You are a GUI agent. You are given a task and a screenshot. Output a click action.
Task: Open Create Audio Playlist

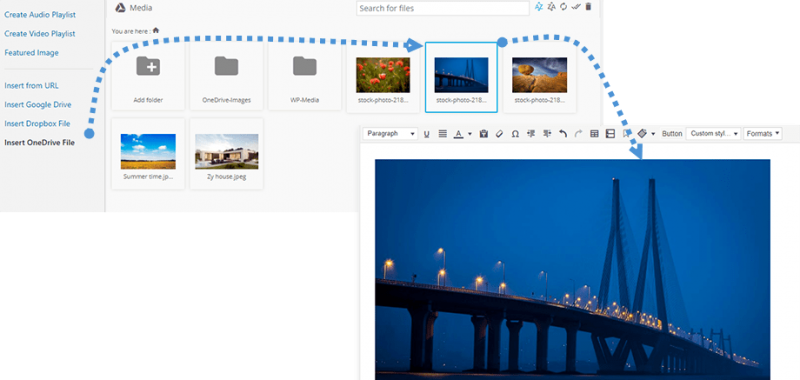(40, 15)
